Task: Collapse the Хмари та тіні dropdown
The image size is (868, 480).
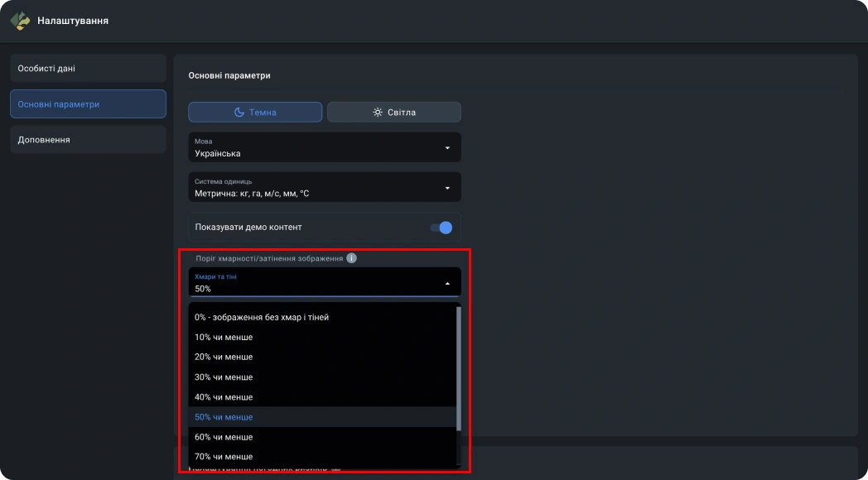Action: point(447,283)
